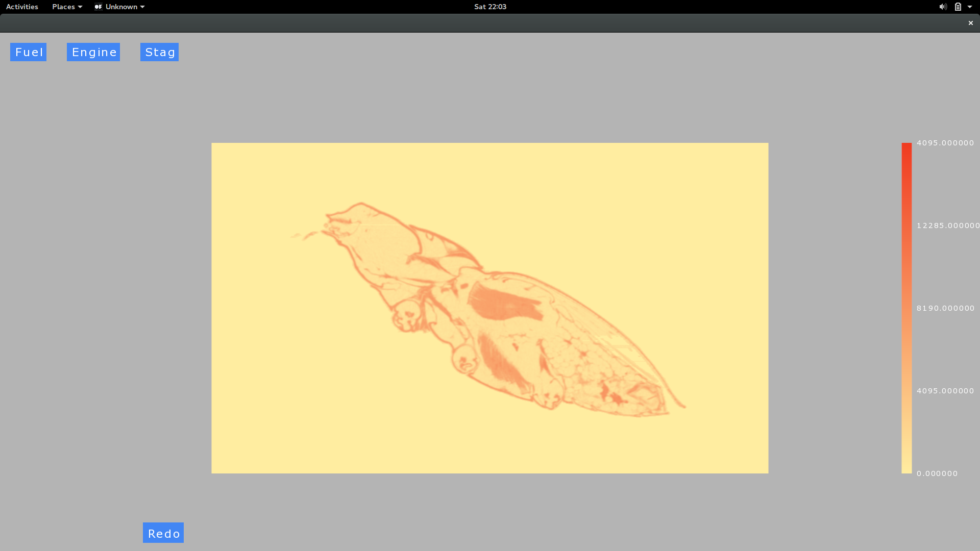Switch to the Stag dataset button

(159, 52)
